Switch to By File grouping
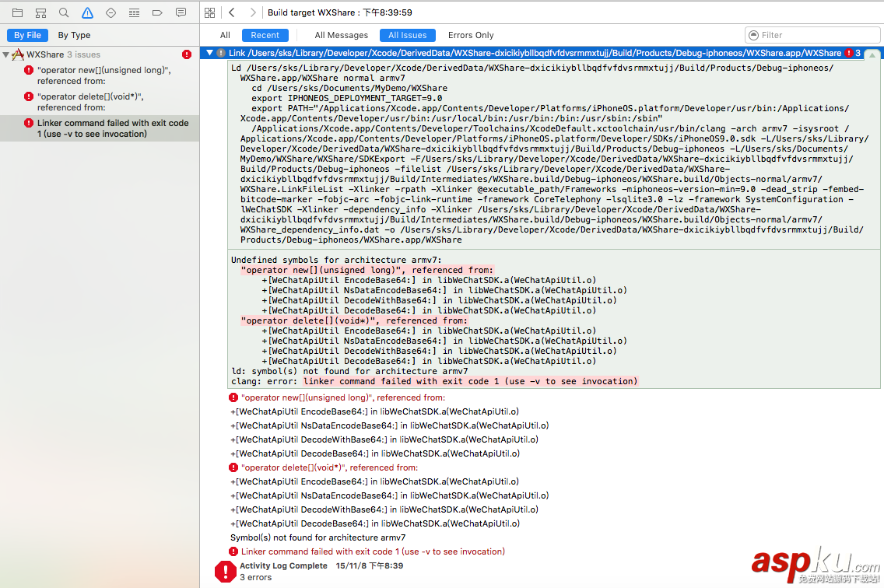The width and height of the screenshot is (884, 588). click(28, 35)
